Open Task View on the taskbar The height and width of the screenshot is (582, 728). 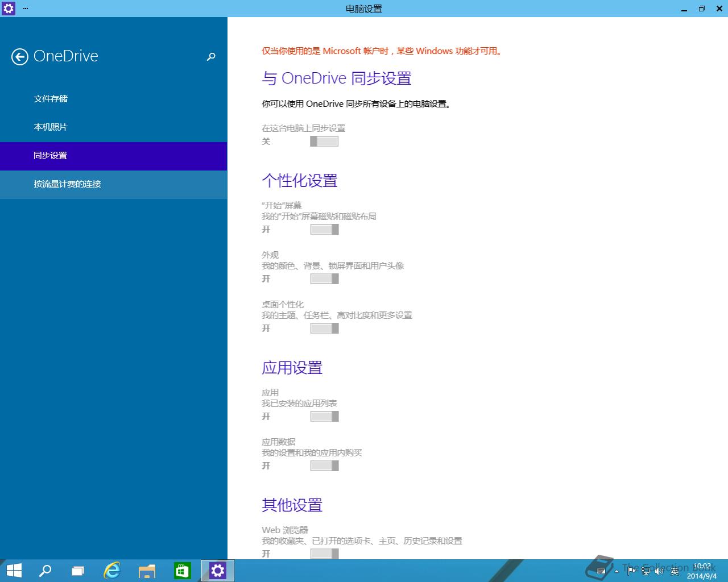coord(78,571)
